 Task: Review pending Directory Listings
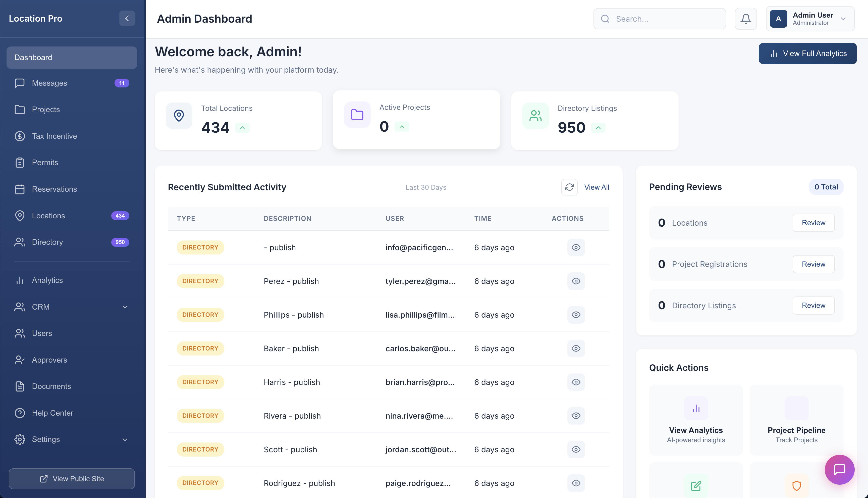click(813, 306)
